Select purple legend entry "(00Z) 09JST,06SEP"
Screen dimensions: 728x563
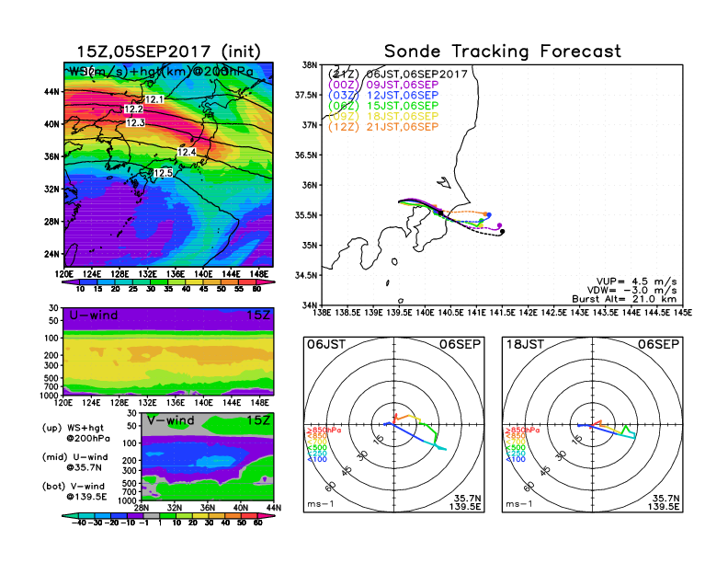[x=383, y=85]
